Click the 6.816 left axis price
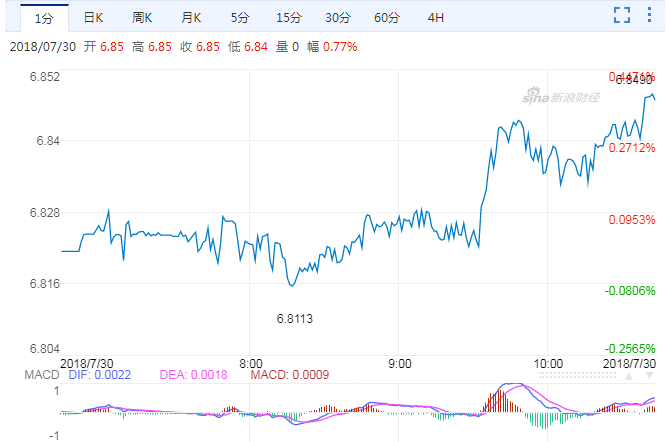The image size is (669, 442). pyautogui.click(x=45, y=284)
